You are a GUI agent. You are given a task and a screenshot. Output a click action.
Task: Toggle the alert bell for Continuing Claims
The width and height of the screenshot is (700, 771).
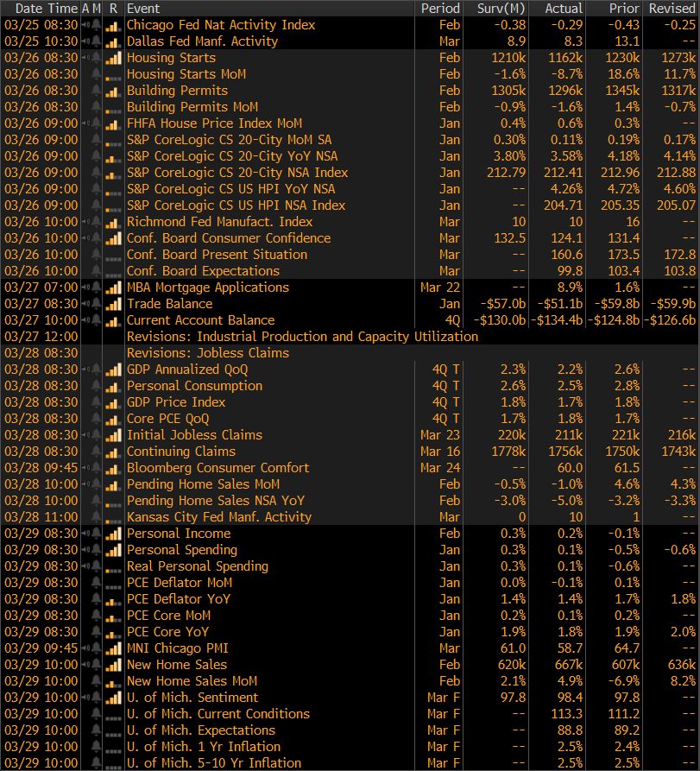[x=98, y=452]
